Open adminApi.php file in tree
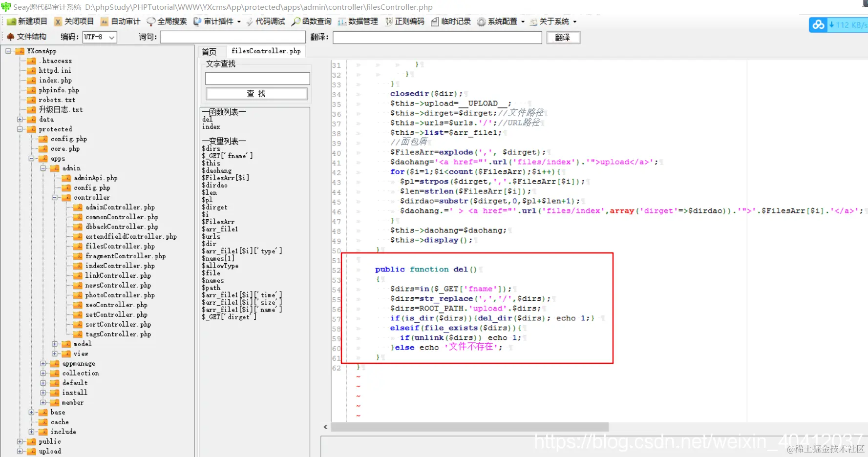This screenshot has width=868, height=457. pyautogui.click(x=96, y=178)
